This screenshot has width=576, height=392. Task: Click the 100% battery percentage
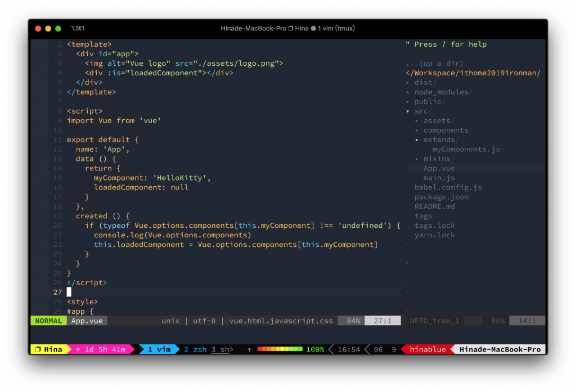[315, 349]
